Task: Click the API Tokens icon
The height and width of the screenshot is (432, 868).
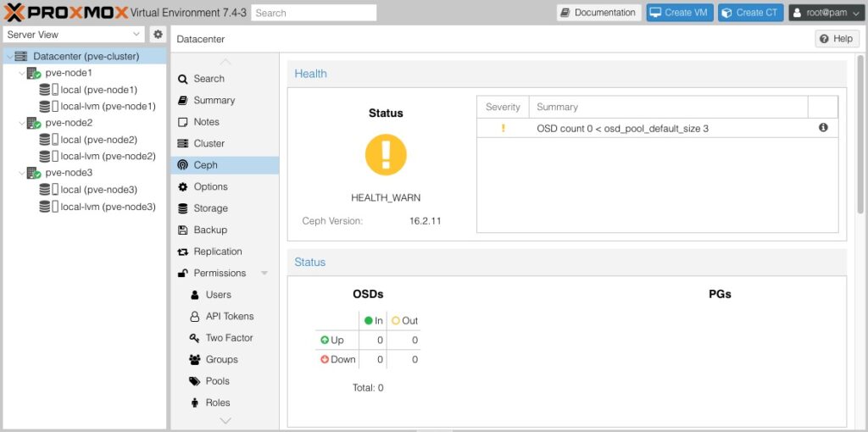Action: (194, 317)
